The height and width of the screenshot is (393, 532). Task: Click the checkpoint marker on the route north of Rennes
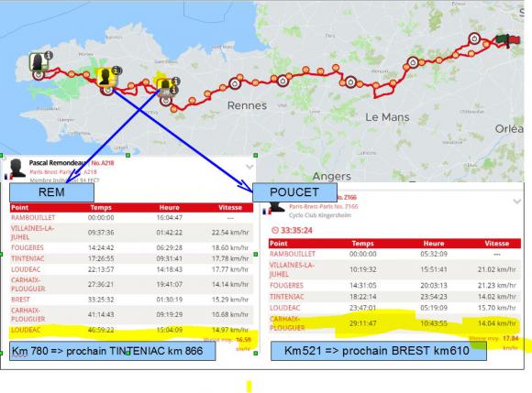tap(235, 83)
